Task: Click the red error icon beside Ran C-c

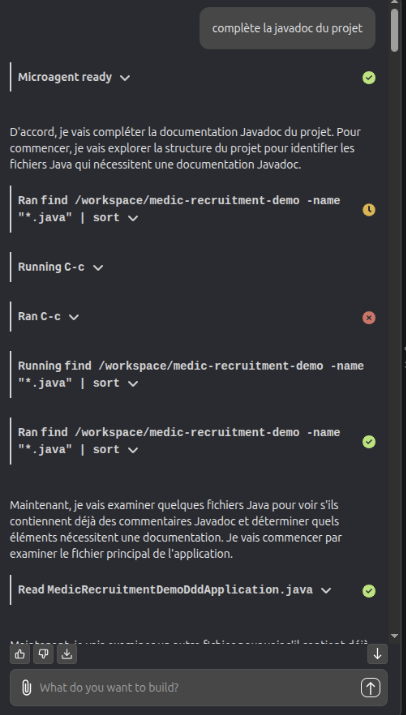Action: [369, 317]
